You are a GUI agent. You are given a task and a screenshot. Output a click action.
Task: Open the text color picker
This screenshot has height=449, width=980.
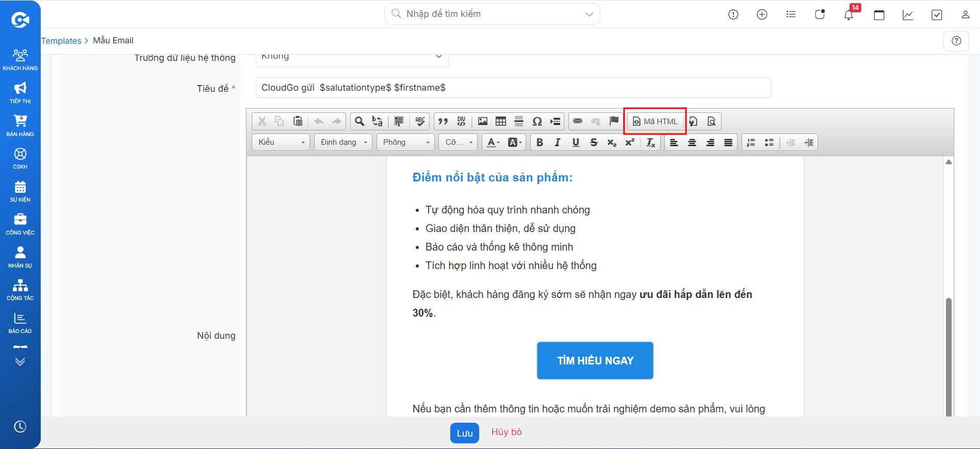pyautogui.click(x=493, y=142)
